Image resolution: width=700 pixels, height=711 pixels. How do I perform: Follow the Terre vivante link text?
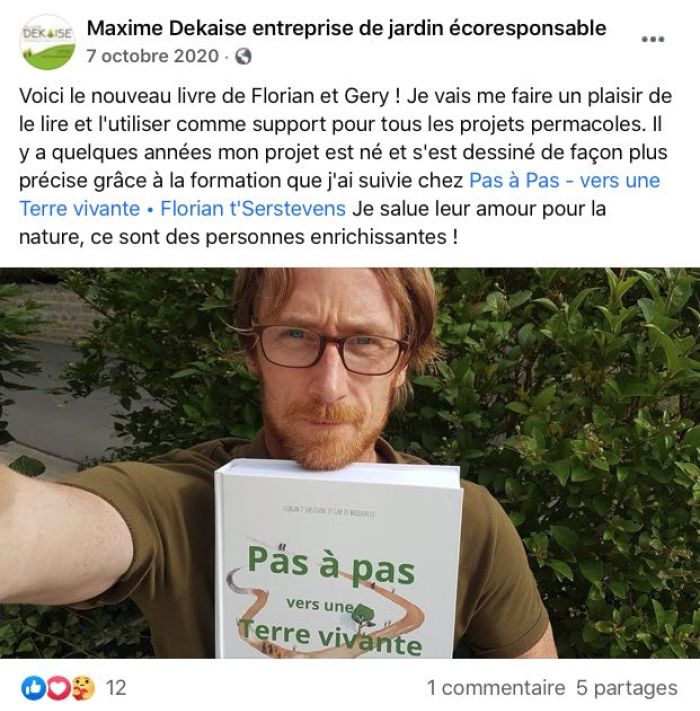tap(79, 209)
